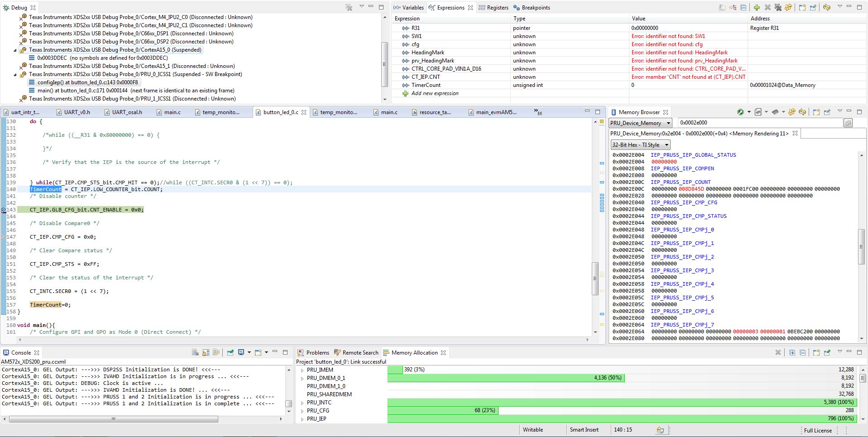Click the code editor vertical scrollbar thumb
Screen dimensions: 868x437
(595, 279)
